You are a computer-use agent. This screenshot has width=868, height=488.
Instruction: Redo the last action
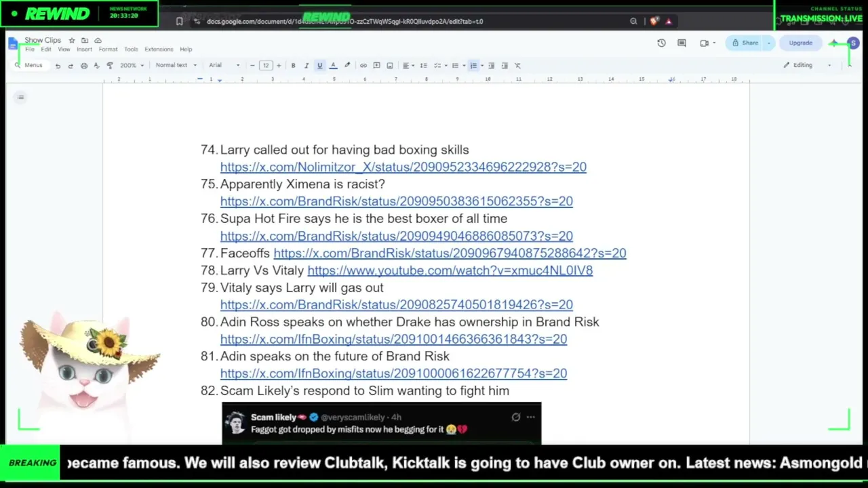point(71,66)
